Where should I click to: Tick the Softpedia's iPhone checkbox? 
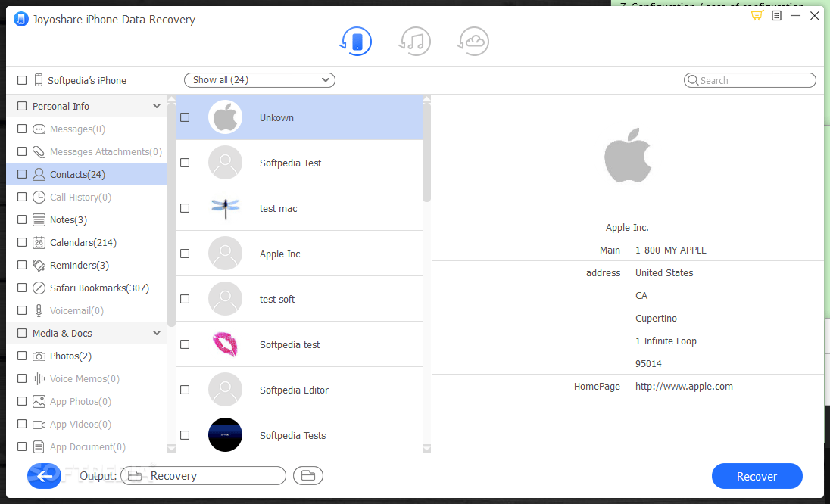tap(22, 80)
